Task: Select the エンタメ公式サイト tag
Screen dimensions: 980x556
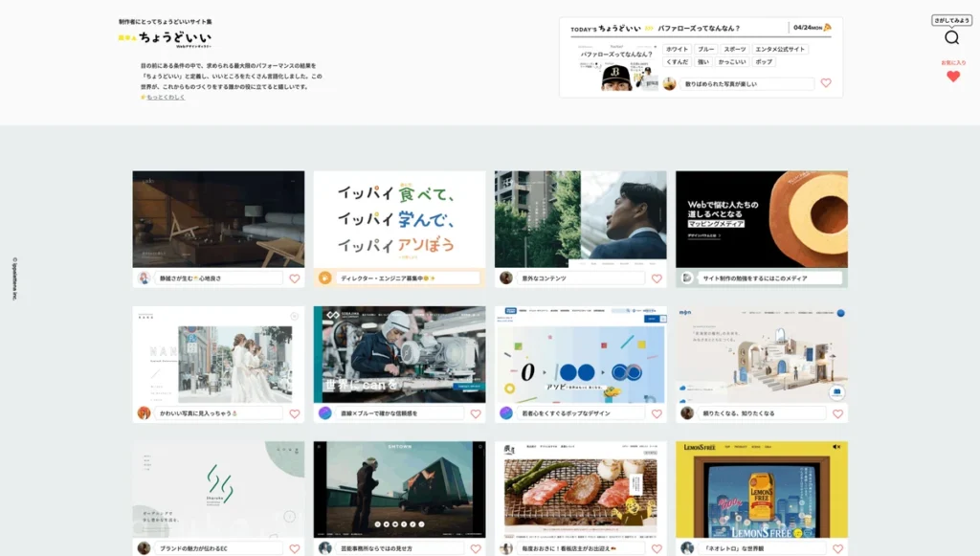Action: click(x=780, y=50)
